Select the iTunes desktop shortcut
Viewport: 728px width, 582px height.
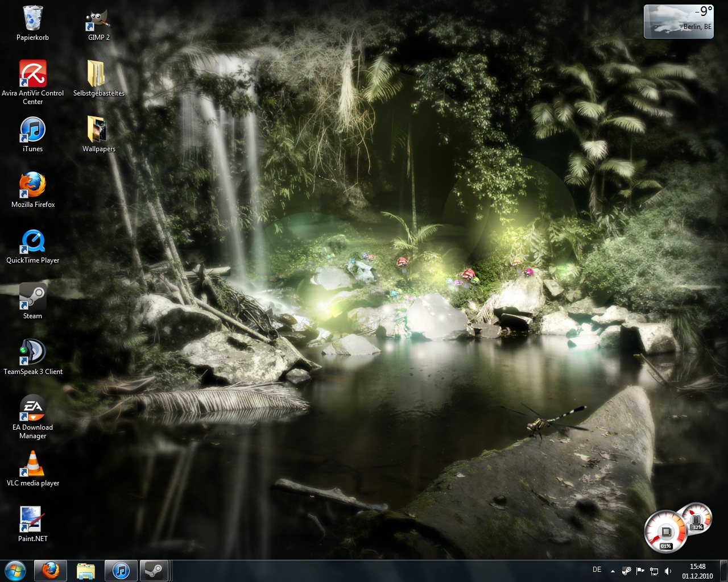(x=32, y=130)
